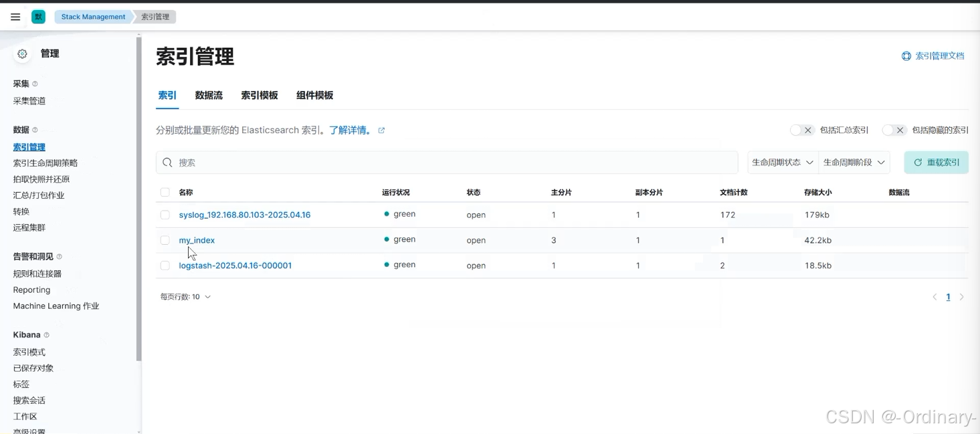Viewport: 980px width, 434px height.
Task: Open the 生命周期状态 dropdown
Action: pyautogui.click(x=783, y=162)
